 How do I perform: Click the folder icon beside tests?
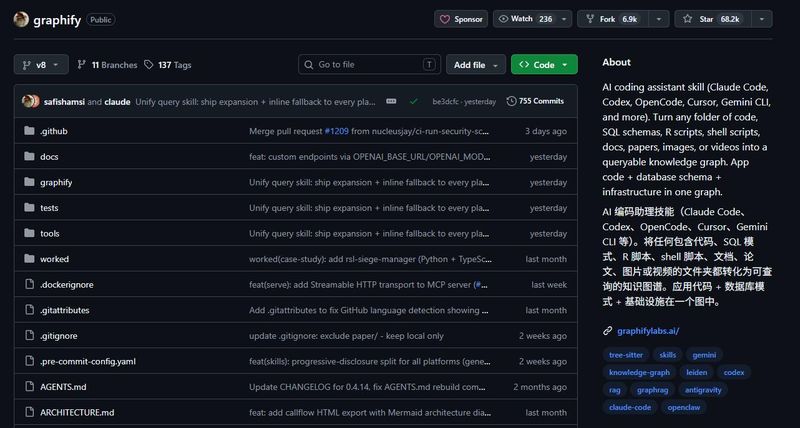[29, 207]
